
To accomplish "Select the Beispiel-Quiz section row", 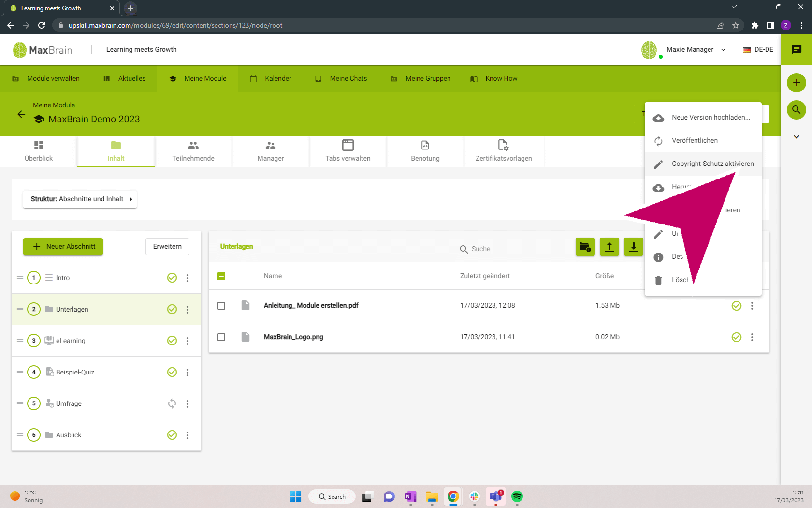I will tap(106, 372).
